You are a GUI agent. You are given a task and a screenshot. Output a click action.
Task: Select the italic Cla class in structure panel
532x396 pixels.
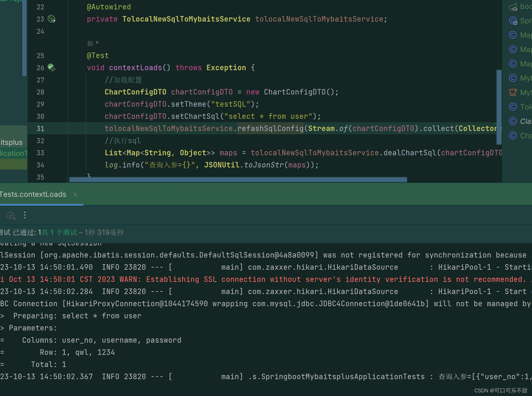click(513, 121)
